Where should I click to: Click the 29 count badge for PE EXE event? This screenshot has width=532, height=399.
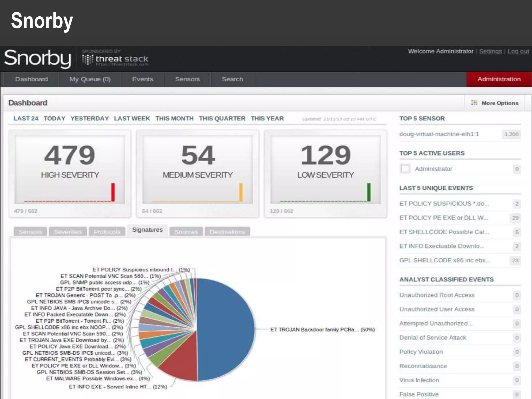(515, 218)
